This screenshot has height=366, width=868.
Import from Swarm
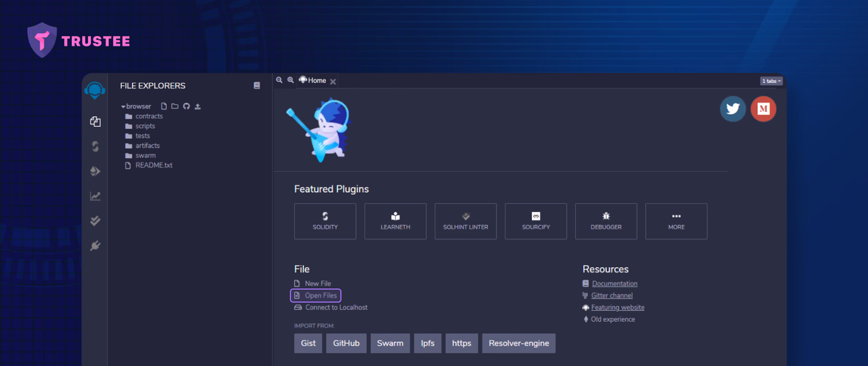(390, 343)
